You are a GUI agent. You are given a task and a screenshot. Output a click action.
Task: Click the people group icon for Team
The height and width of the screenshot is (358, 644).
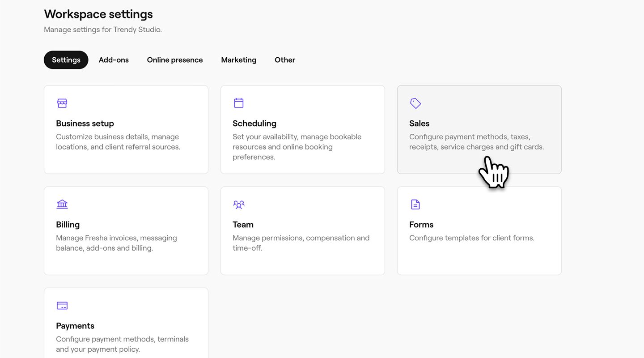pos(239,205)
